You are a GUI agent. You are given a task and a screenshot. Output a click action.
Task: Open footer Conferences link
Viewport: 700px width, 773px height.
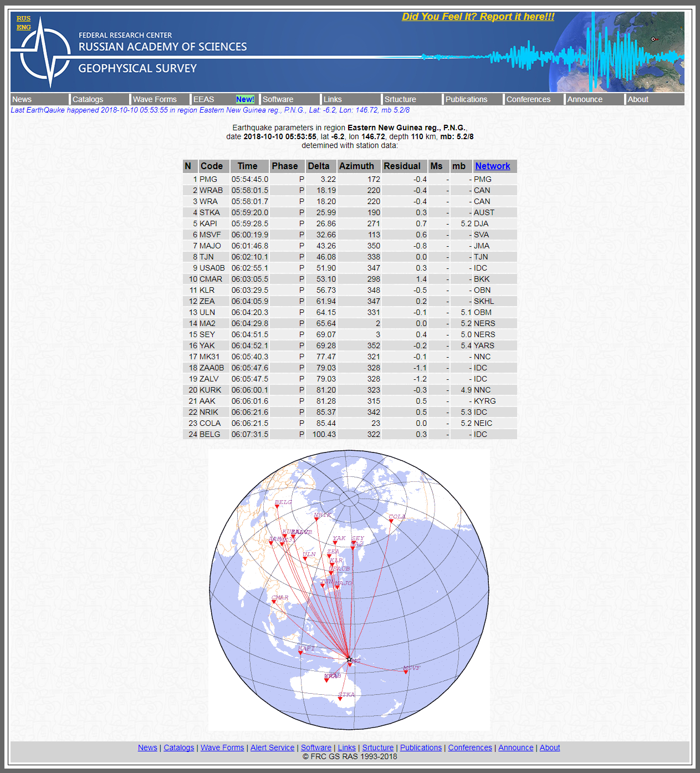click(x=470, y=747)
